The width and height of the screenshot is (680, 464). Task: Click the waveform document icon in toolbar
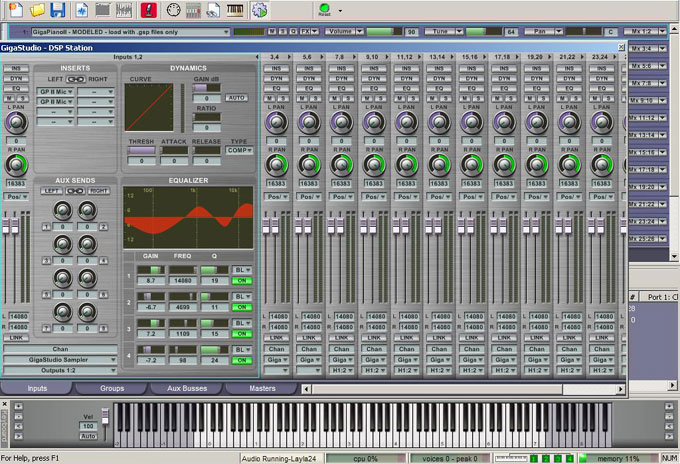point(82,10)
